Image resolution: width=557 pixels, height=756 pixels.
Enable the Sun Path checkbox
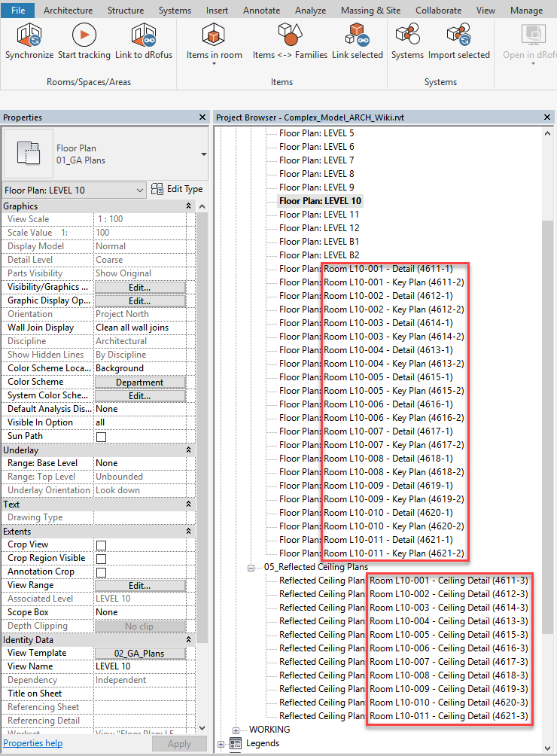tap(101, 437)
